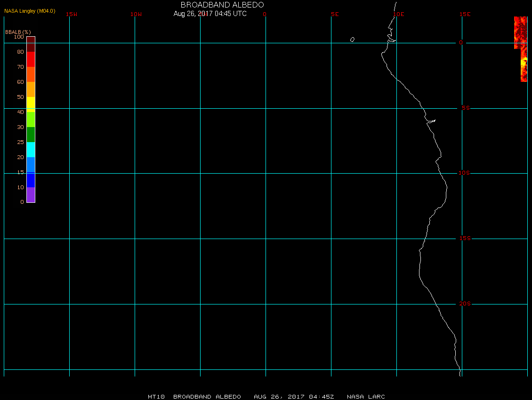Select the 'Aug 26, 2017 04:45 UTC' timestamp
532x400 pixels.
coord(210,14)
